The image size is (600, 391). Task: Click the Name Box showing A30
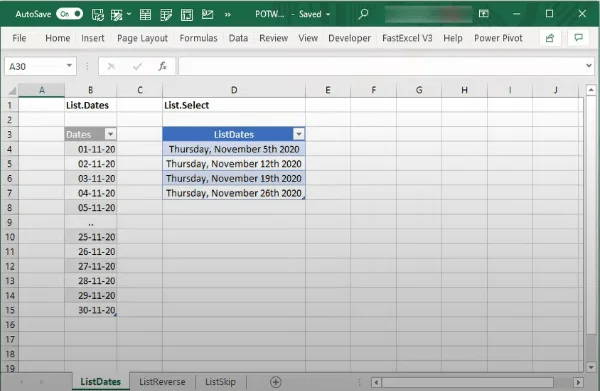coord(34,67)
